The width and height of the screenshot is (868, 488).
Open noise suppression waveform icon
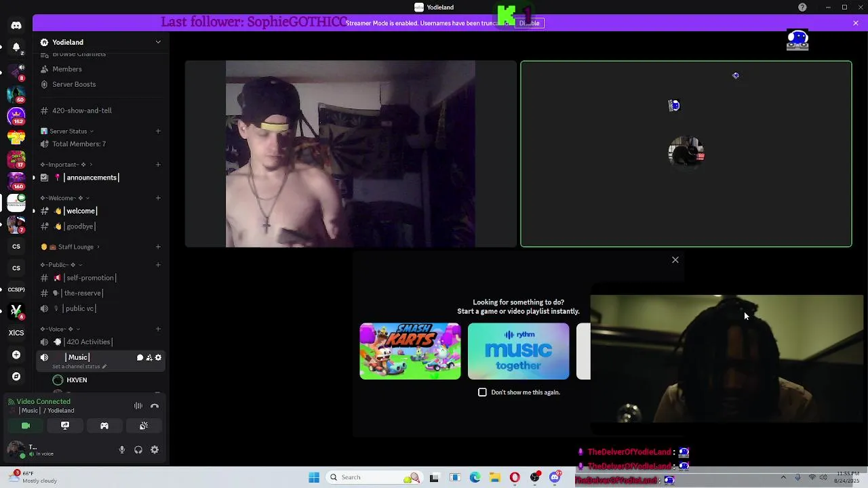[138, 406]
